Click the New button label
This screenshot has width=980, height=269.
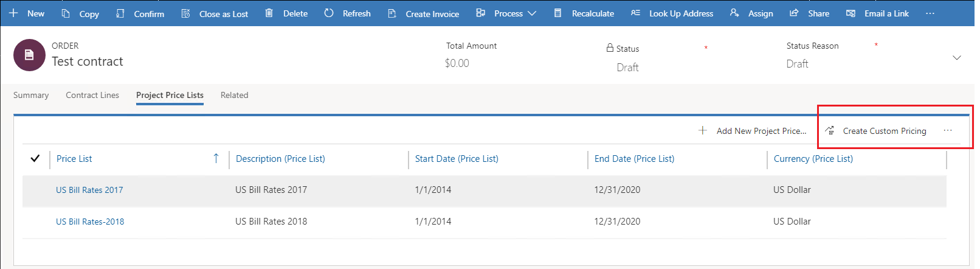[x=36, y=13]
